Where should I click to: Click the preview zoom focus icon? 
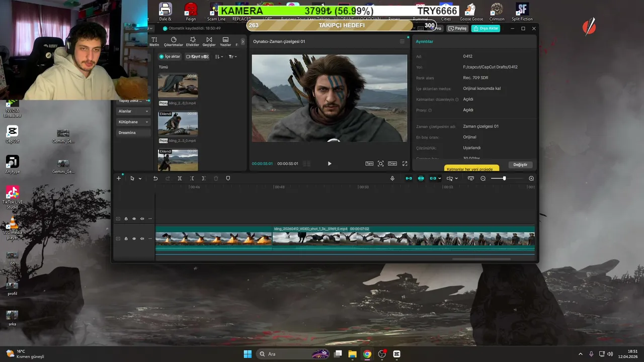pos(381,163)
